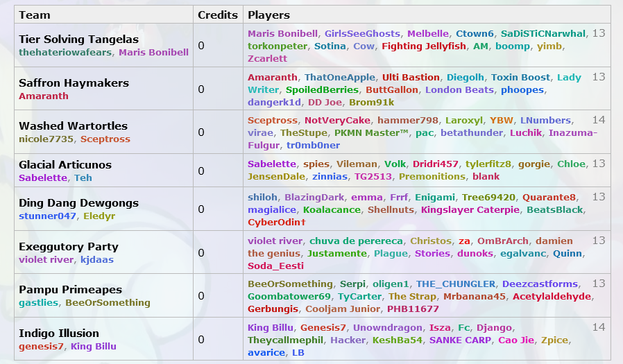623x364 pixels.
Task: Select hammer798 player link
Action: click(x=408, y=120)
